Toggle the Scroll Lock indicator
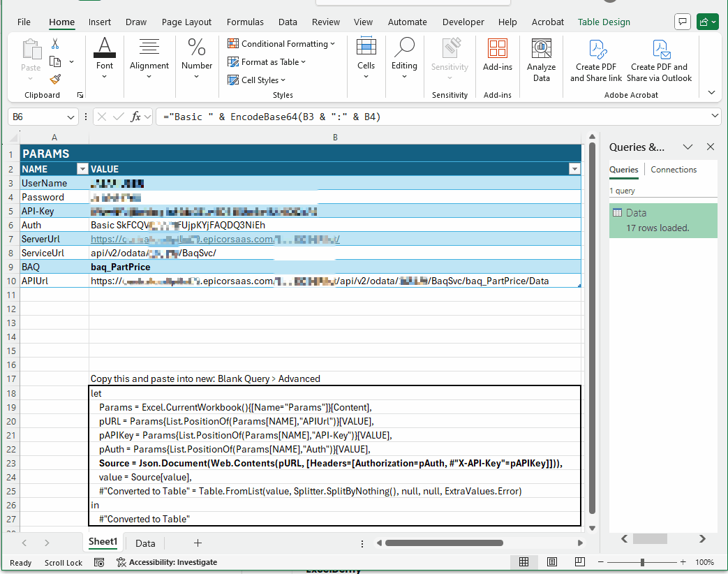 click(x=64, y=562)
